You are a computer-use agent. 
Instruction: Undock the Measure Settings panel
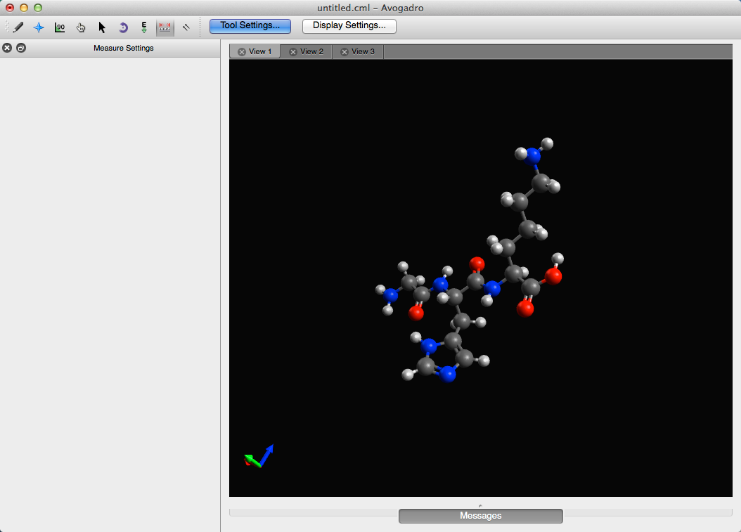click(21, 48)
